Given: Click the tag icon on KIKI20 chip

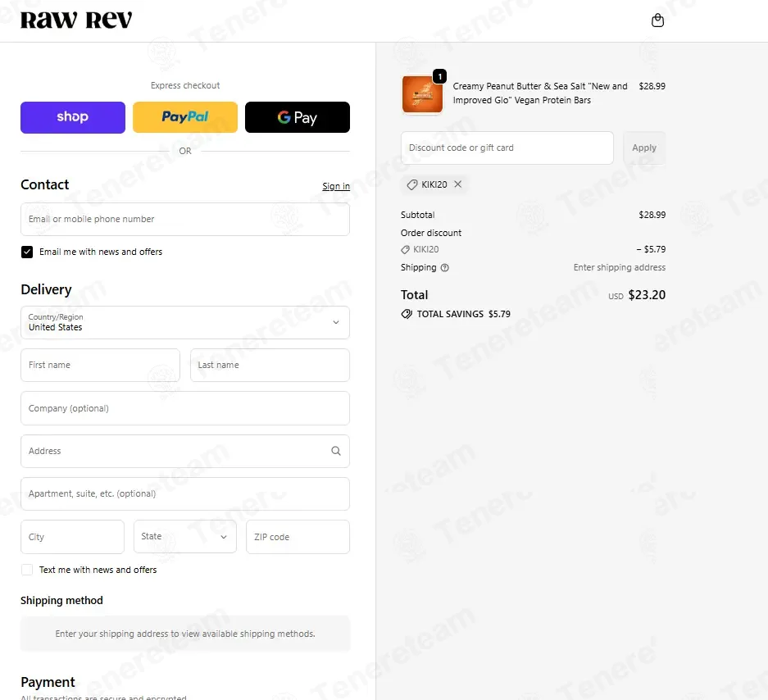Looking at the screenshot, I should pos(412,184).
